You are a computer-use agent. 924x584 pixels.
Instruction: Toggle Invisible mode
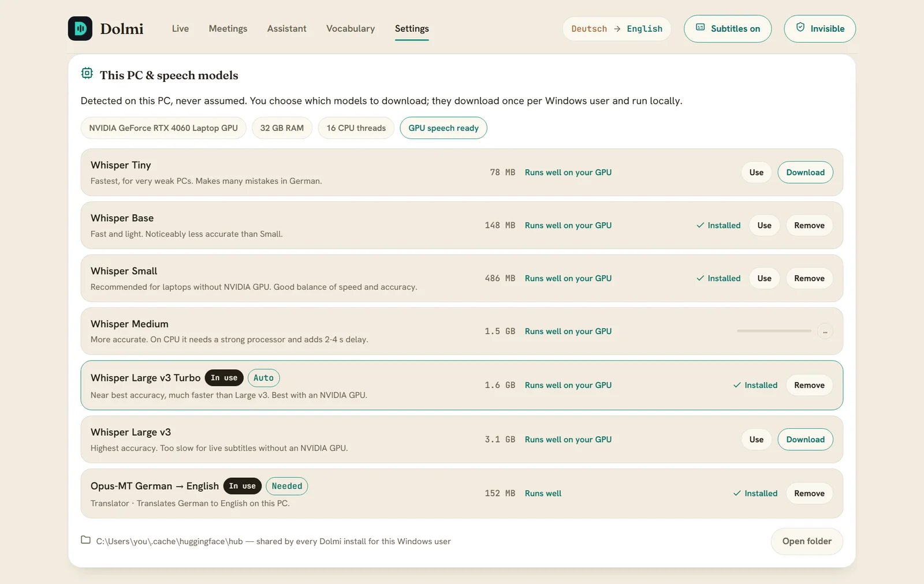(x=819, y=28)
